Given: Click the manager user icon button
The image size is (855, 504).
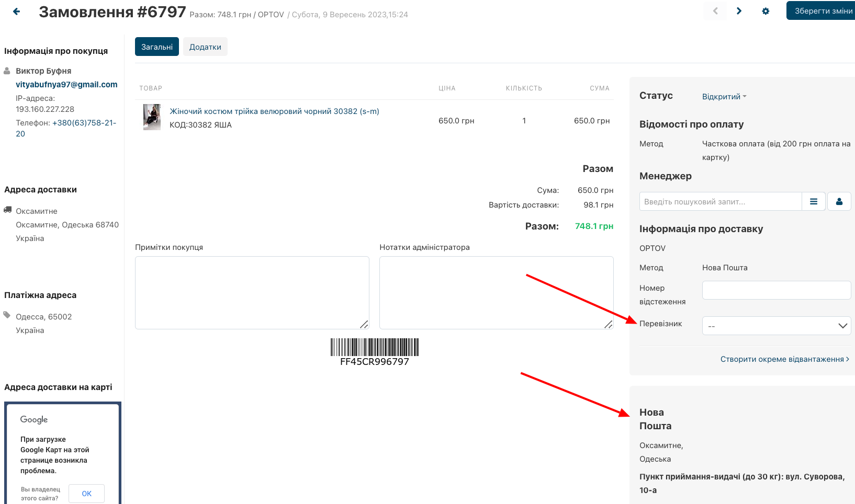Looking at the screenshot, I should [x=839, y=201].
